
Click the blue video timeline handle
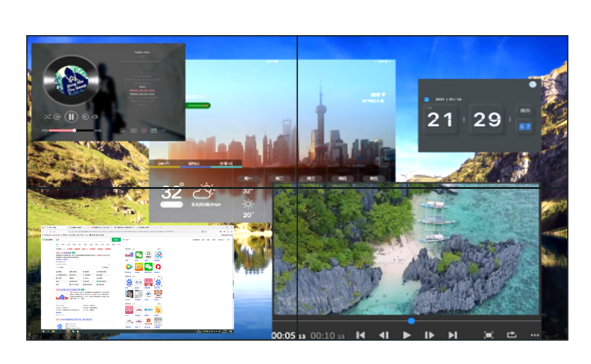pos(411,320)
